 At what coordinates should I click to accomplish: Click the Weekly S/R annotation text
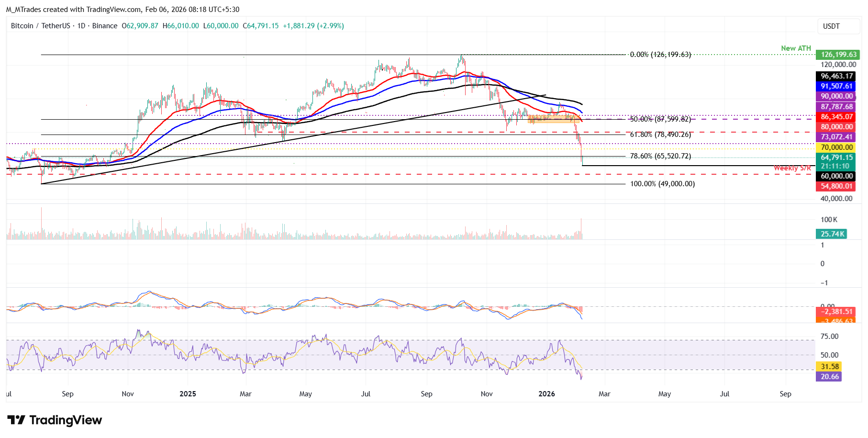coord(792,168)
